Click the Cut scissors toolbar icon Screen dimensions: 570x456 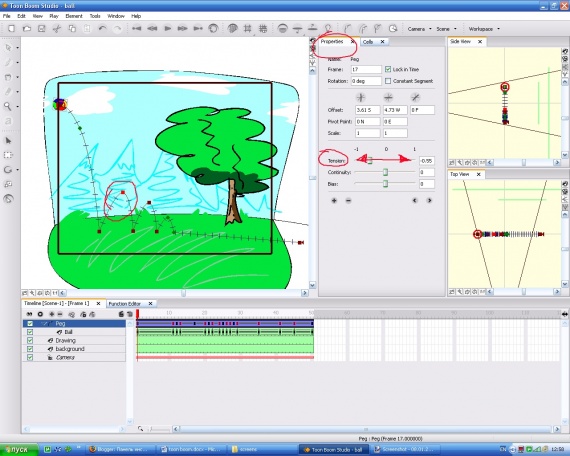click(x=57, y=29)
